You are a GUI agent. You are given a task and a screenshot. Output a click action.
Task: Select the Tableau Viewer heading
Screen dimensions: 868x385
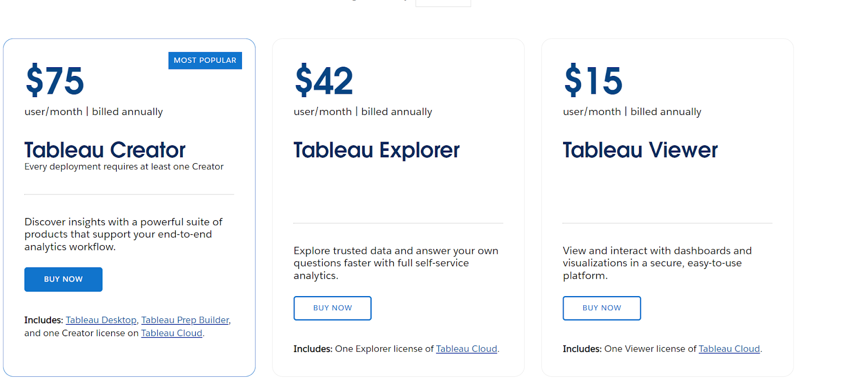click(640, 150)
